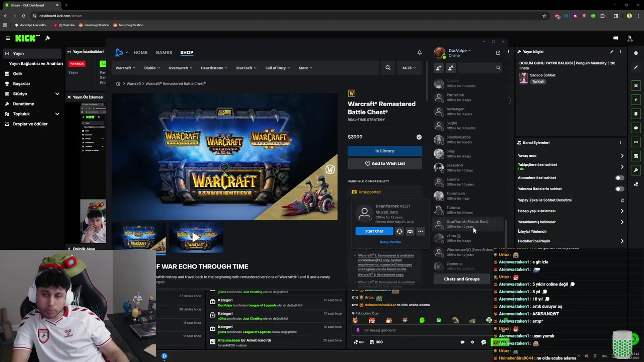Click info icon in Kick right toolbar
The width and height of the screenshot is (644, 362).
point(636,53)
